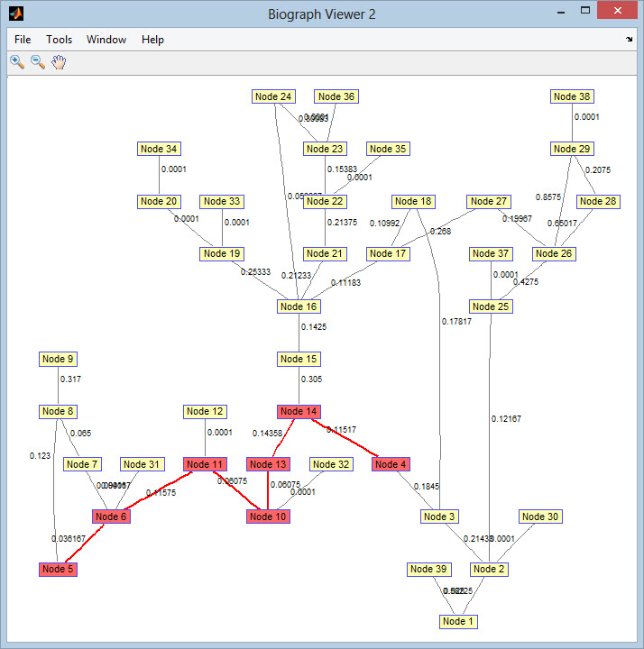Select the Zoom In magnifier tool
The height and width of the screenshot is (649, 644).
[x=16, y=61]
